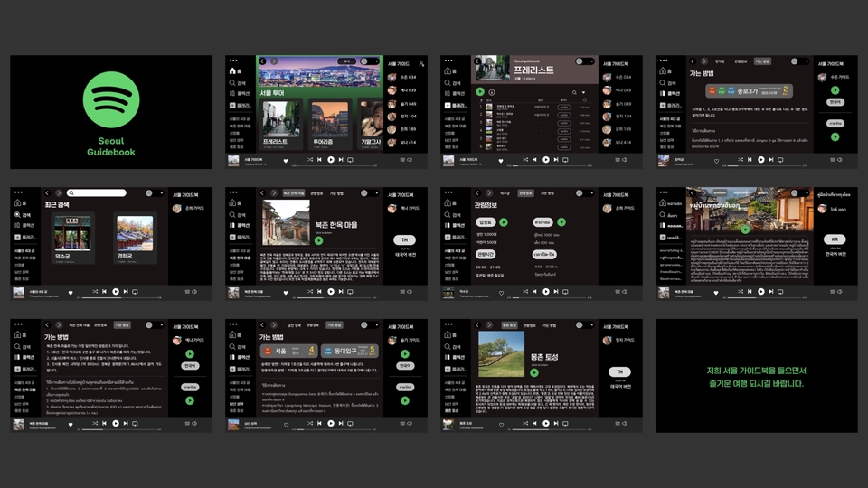
Task: Open profile dropdown in 종로3가 directions screen
Action: (807, 61)
